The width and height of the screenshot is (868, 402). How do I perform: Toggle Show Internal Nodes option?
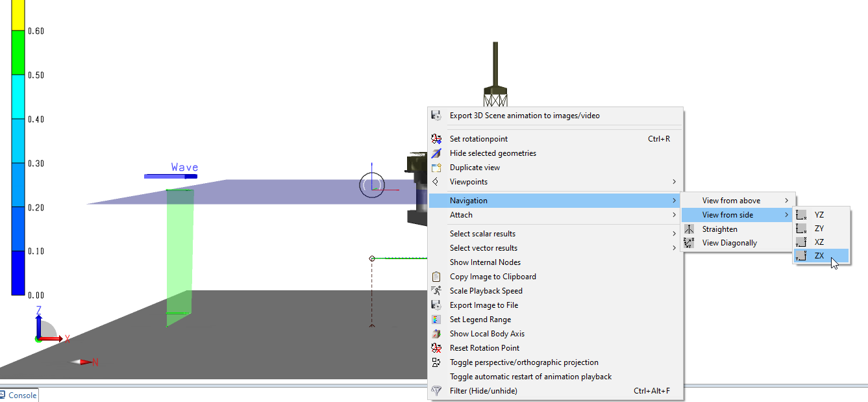485,262
